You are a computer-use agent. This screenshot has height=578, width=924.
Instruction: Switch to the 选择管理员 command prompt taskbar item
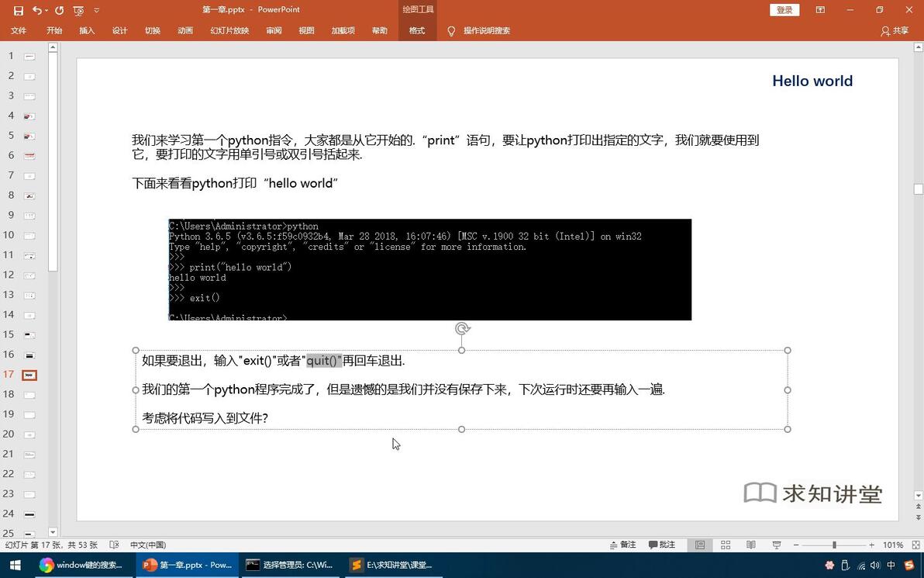click(291, 565)
